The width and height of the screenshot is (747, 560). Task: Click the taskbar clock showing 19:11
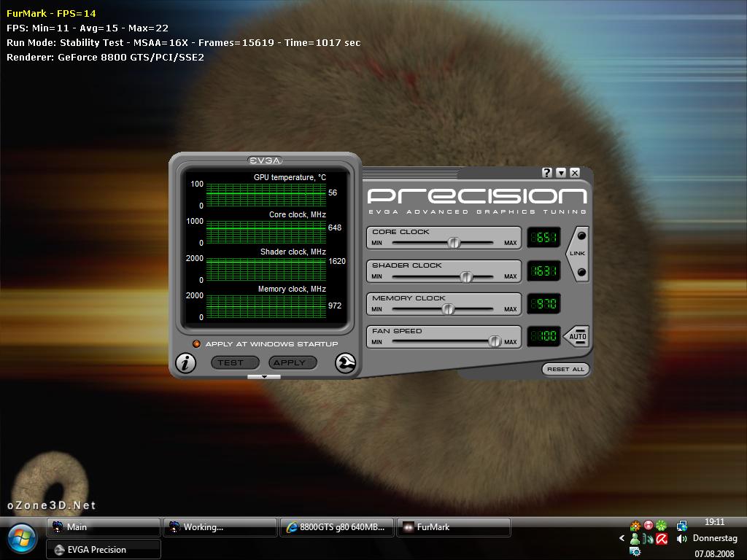pos(715,522)
